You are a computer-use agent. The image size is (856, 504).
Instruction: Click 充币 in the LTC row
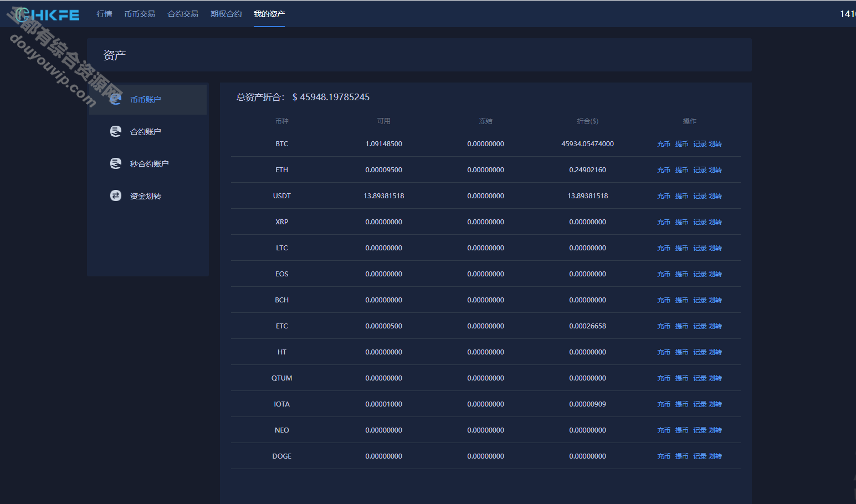pyautogui.click(x=664, y=248)
